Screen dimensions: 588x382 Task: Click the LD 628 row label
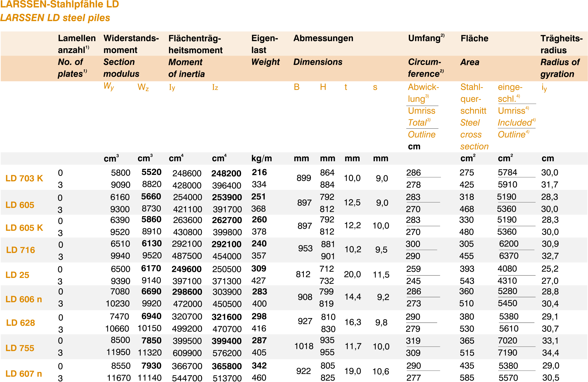point(21,323)
